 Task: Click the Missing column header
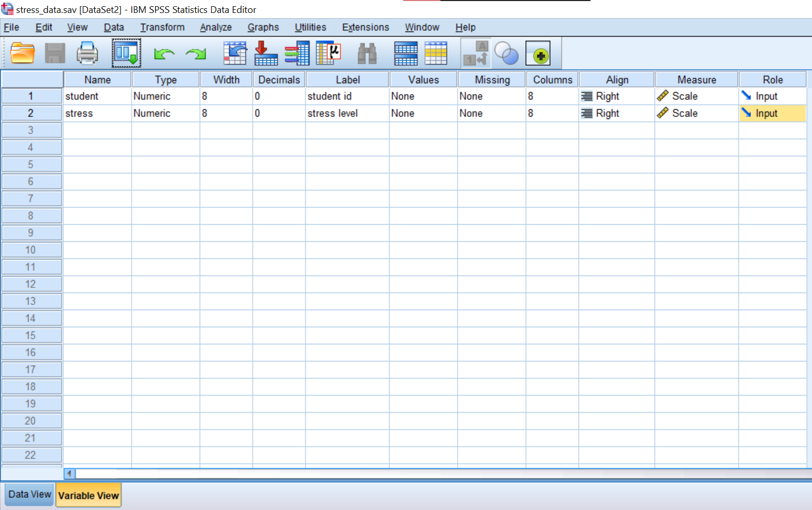pos(492,80)
